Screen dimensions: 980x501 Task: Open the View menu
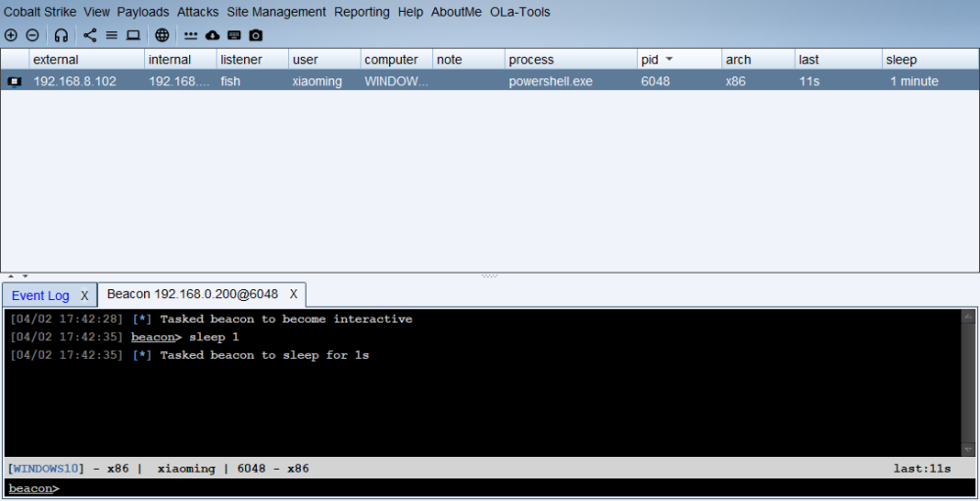coord(97,12)
